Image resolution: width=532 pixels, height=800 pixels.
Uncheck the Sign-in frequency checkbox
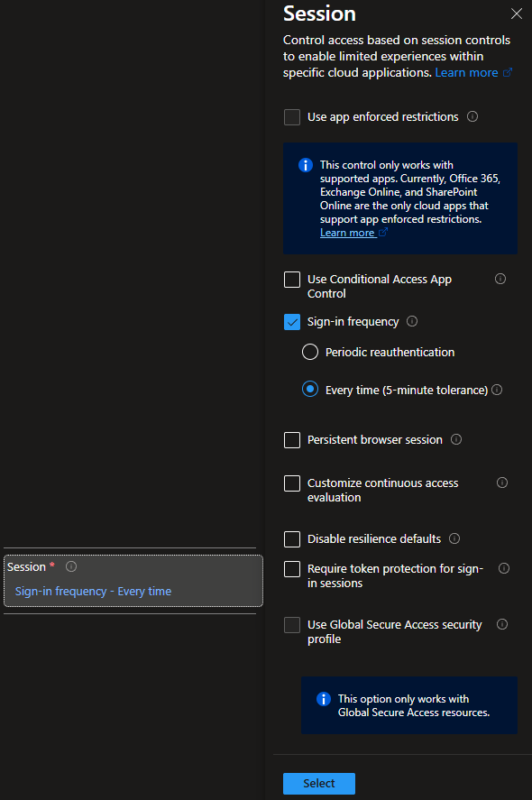[292, 322]
